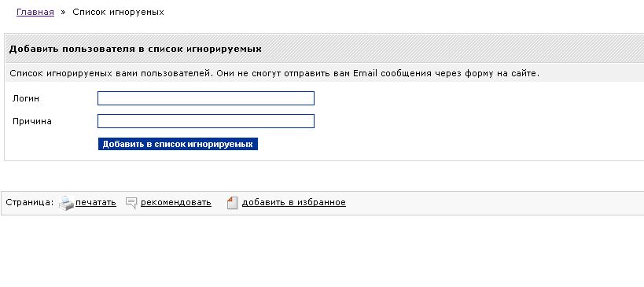Click the printer icon beside печатать
The width and height of the screenshot is (644, 287).
click(x=67, y=203)
